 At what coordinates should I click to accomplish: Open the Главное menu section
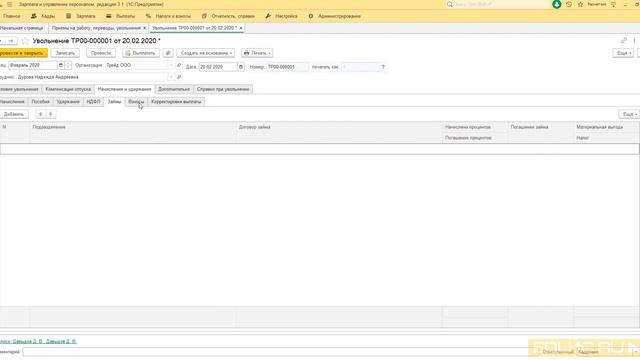[11, 16]
